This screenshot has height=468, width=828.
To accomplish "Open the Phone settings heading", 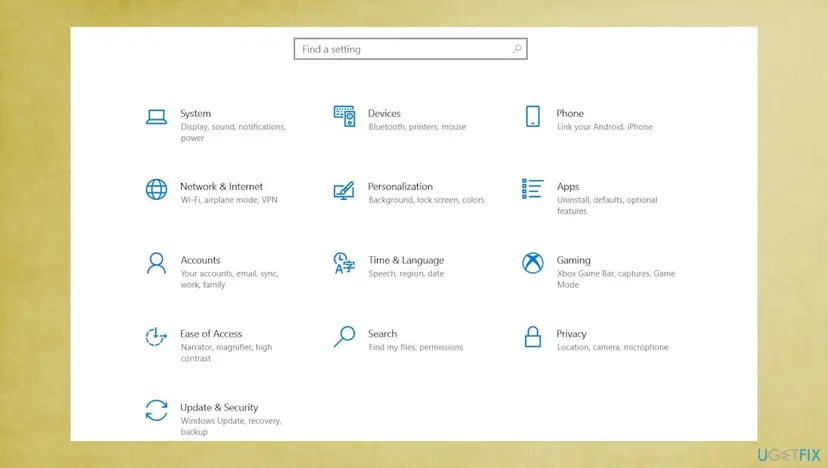I will point(570,114).
